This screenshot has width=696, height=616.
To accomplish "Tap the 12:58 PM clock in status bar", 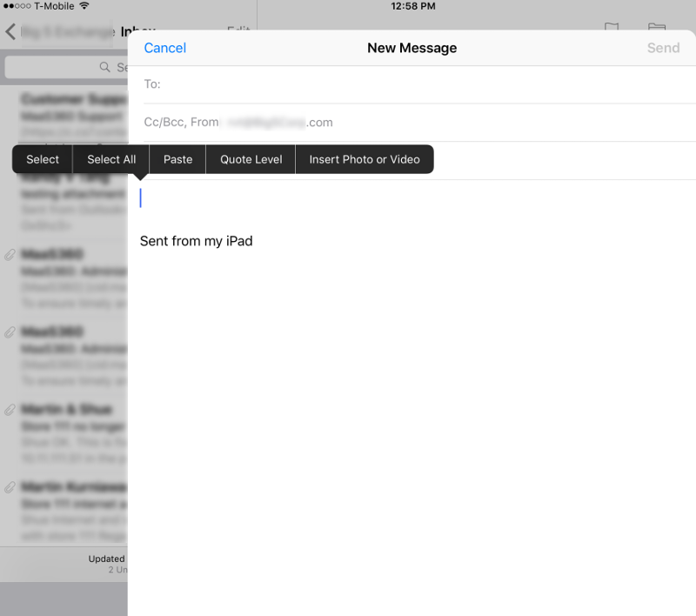I will pyautogui.click(x=412, y=6).
